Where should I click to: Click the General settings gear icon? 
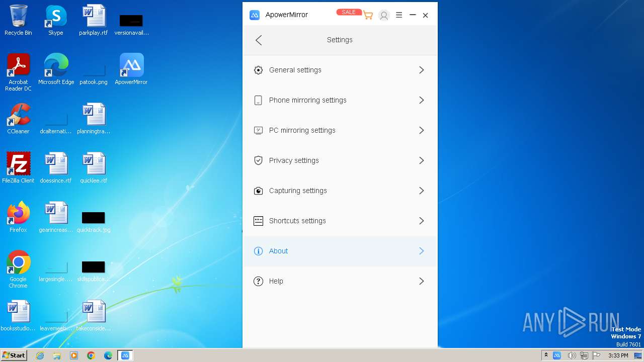click(258, 70)
